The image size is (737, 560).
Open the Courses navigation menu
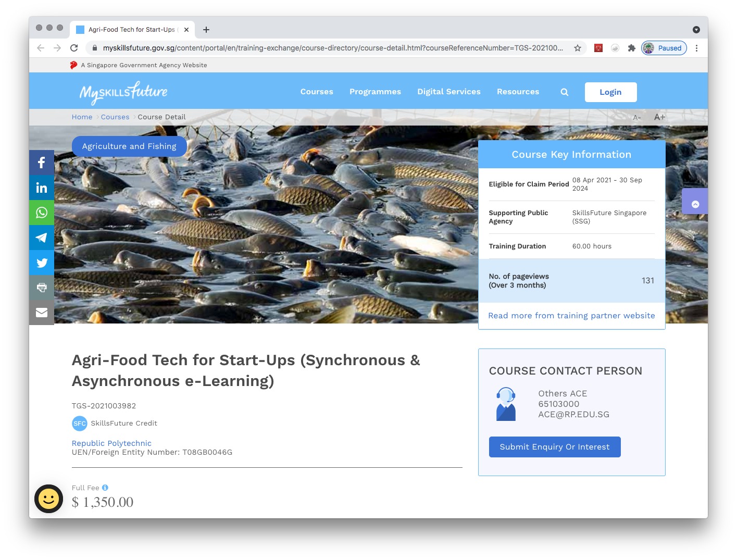point(316,92)
